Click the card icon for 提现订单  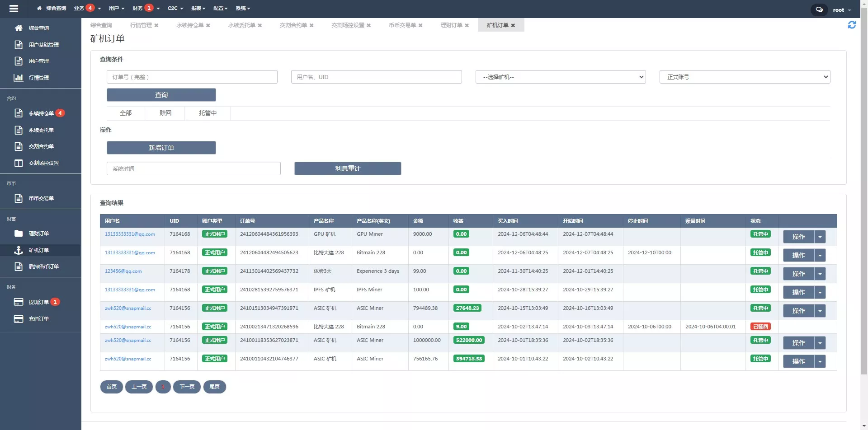coord(19,302)
